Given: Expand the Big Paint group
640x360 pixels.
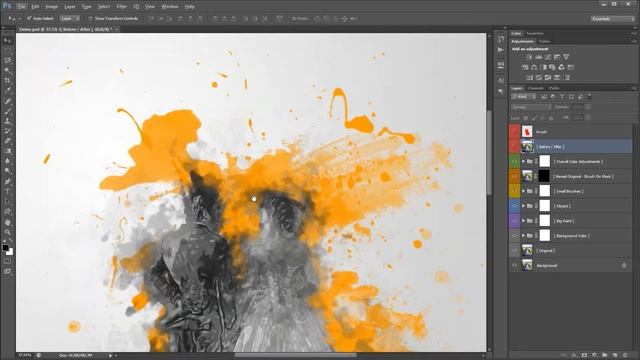Looking at the screenshot, I should pyautogui.click(x=523, y=221).
